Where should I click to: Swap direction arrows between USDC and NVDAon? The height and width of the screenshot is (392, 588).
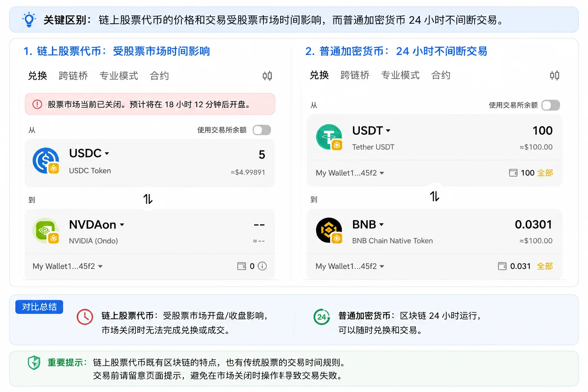(x=148, y=199)
